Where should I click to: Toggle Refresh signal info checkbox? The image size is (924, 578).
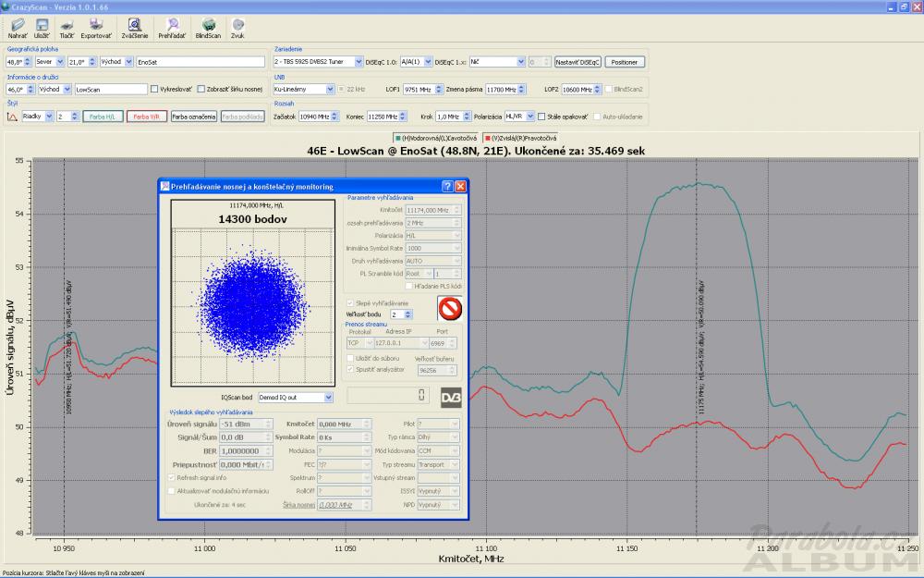point(172,478)
